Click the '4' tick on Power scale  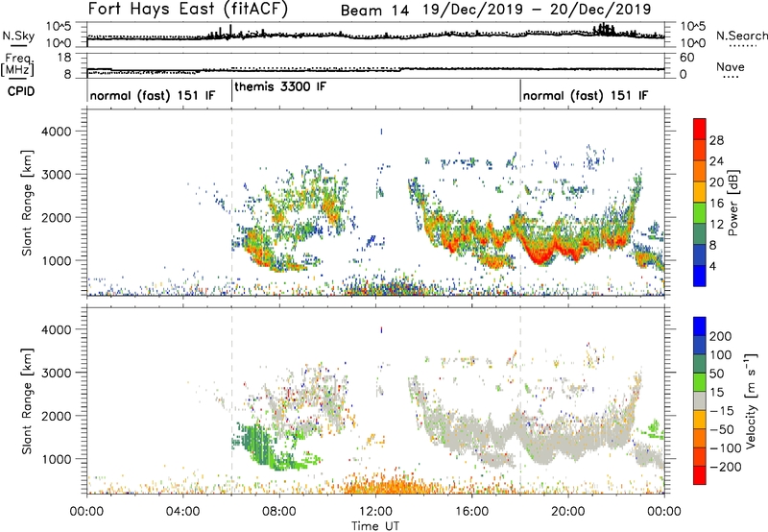coord(713,266)
